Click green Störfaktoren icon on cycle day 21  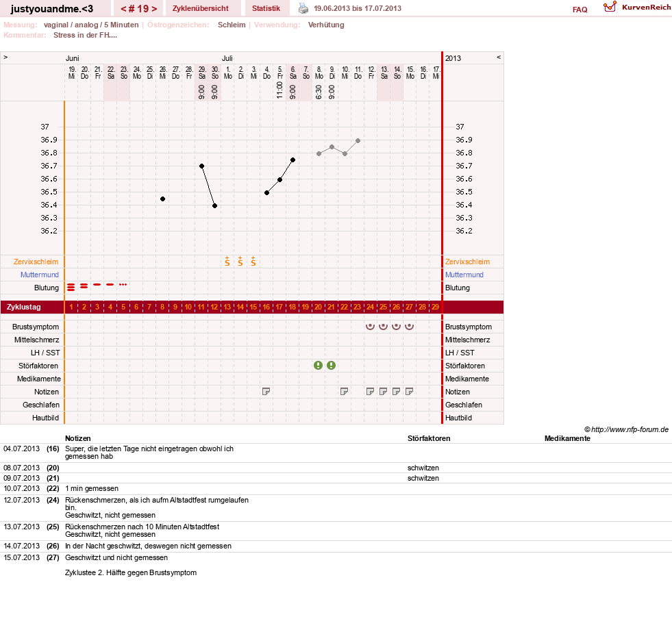click(x=332, y=366)
